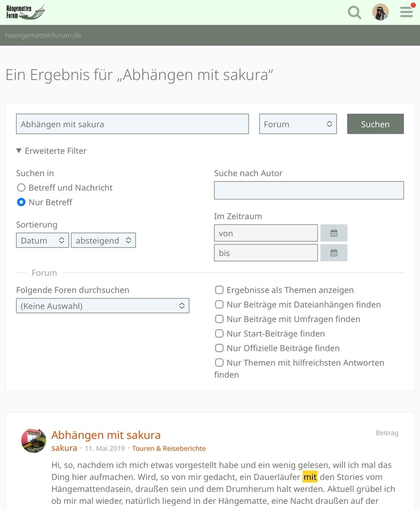Collapse the 'Erweiterte Filter' section
This screenshot has height=509, width=420.
tap(51, 151)
